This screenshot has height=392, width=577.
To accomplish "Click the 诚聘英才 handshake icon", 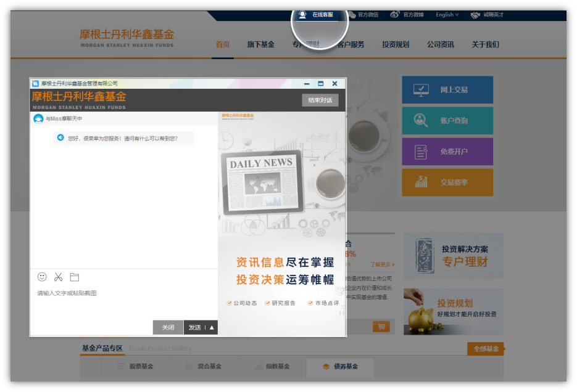I will (475, 15).
